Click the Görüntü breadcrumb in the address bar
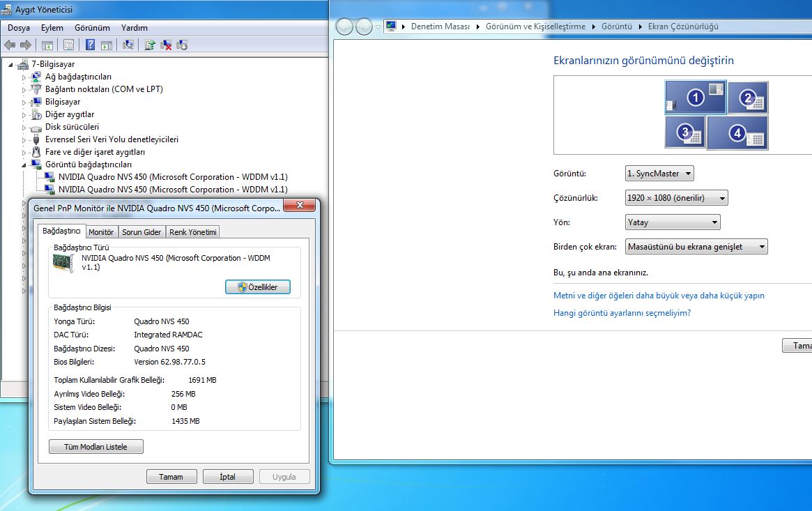Viewport: 812px width, 511px height. (617, 26)
